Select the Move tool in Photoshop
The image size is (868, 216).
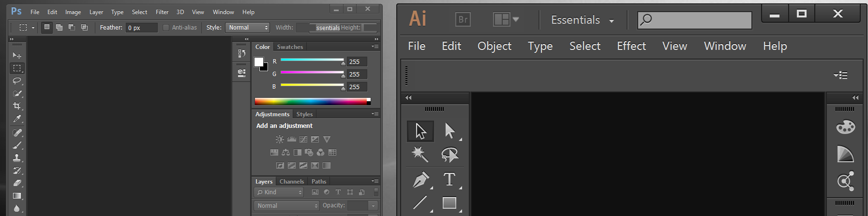point(17,56)
